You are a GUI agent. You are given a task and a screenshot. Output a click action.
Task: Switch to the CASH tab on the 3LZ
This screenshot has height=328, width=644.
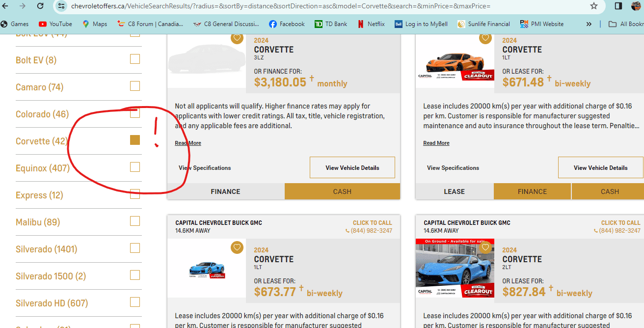point(342,191)
